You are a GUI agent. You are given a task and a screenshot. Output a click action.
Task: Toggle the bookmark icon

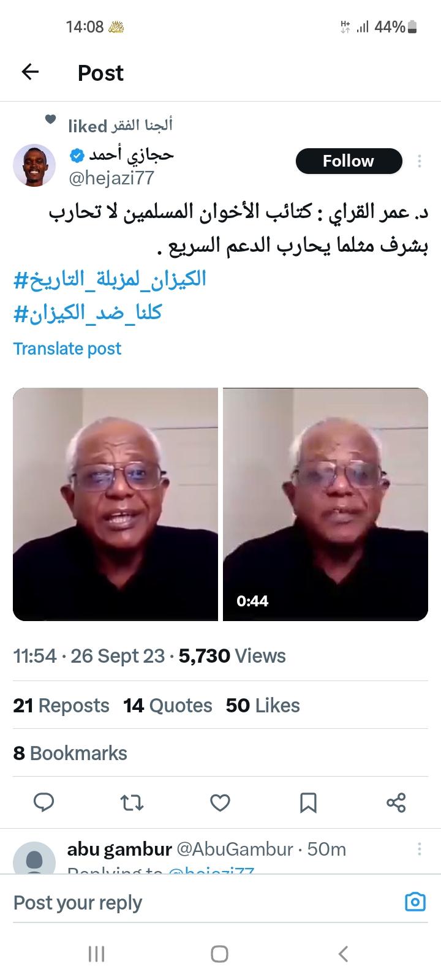(x=308, y=802)
